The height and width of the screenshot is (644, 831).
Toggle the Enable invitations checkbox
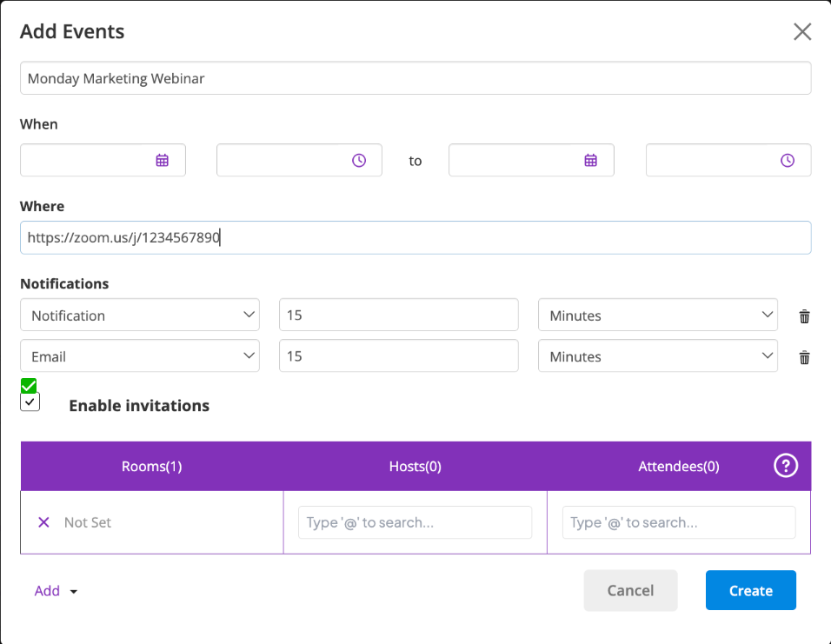tap(30, 402)
